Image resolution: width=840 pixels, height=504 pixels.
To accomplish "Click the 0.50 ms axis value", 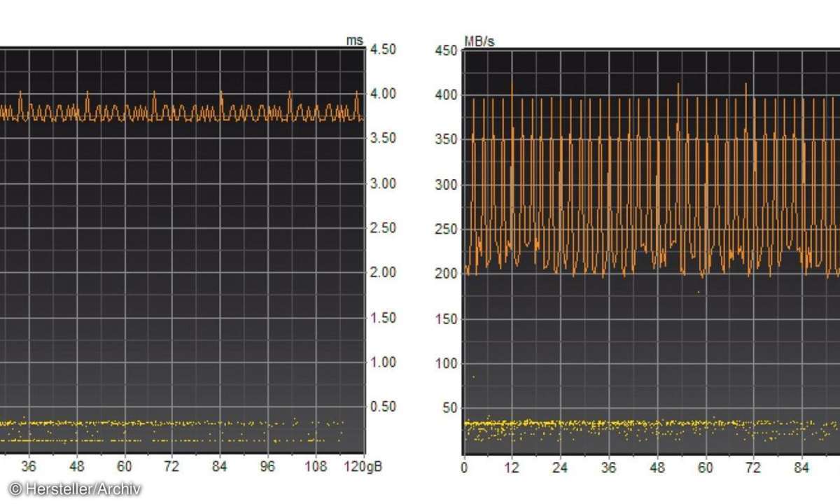I will pyautogui.click(x=384, y=407).
